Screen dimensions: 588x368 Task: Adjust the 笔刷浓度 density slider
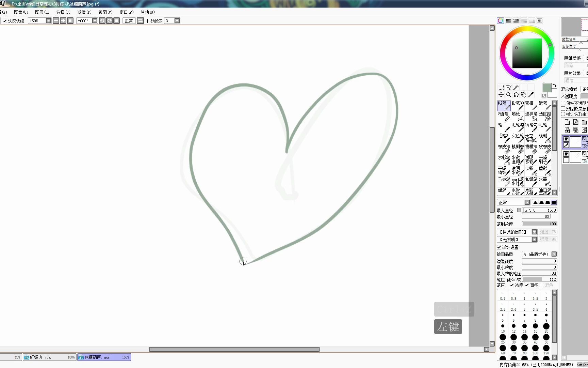[x=539, y=224]
